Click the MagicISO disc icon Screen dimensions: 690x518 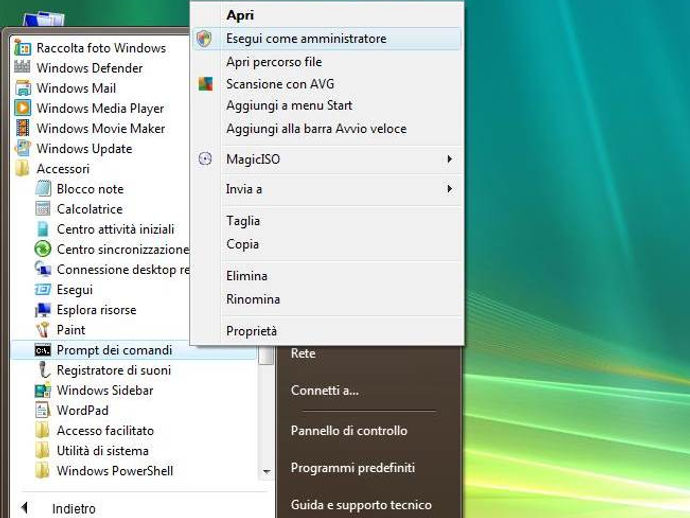pyautogui.click(x=205, y=158)
